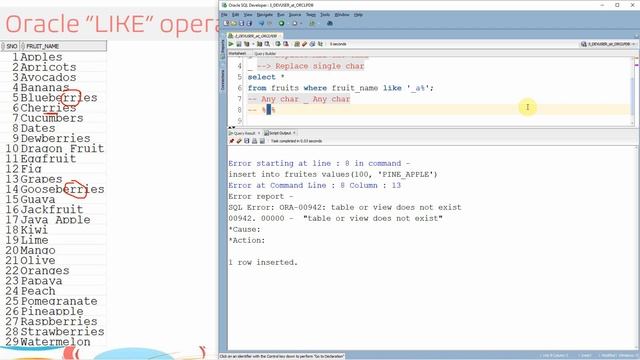Open the connection dropdown at worksheet top right
The width and height of the screenshot is (640, 360).
(633, 44)
